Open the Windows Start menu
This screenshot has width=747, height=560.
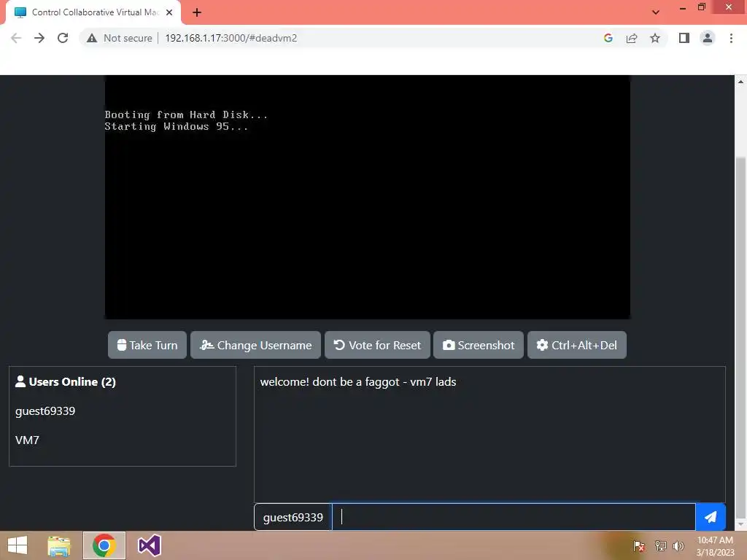18,545
